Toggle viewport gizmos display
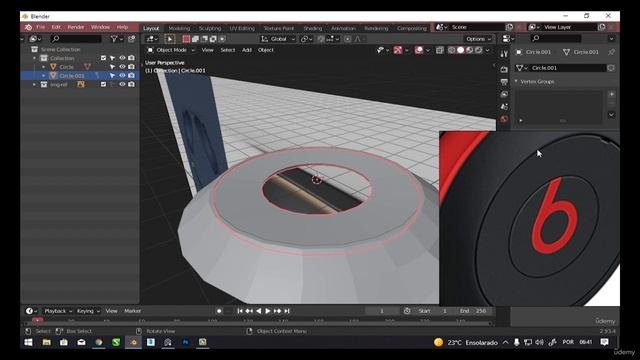 coord(398,50)
